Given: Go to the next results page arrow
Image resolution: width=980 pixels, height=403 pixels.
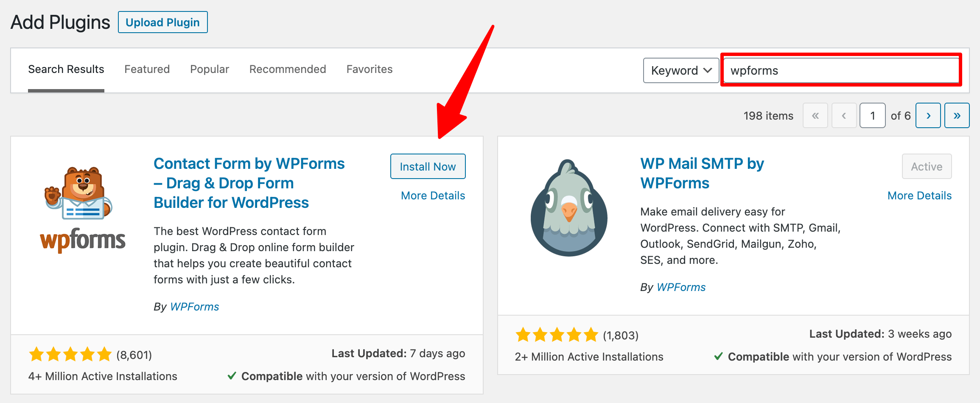Looking at the screenshot, I should coord(928,115).
